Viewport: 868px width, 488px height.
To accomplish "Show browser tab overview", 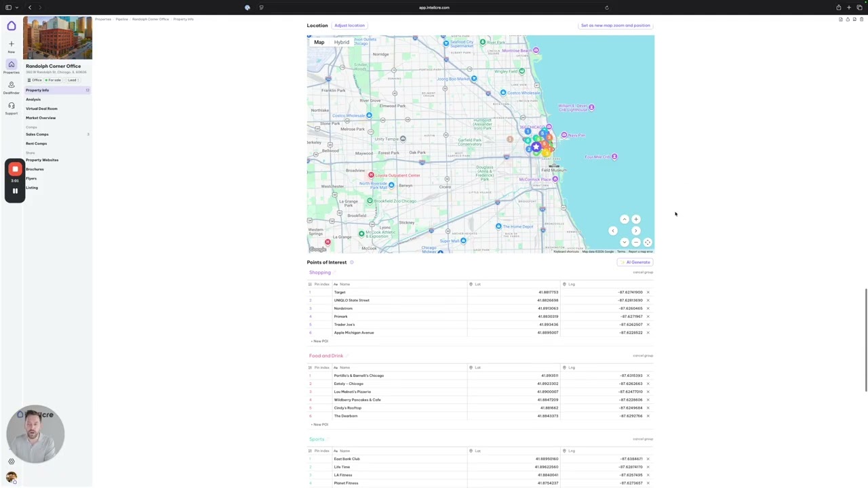I will pos(859,7).
